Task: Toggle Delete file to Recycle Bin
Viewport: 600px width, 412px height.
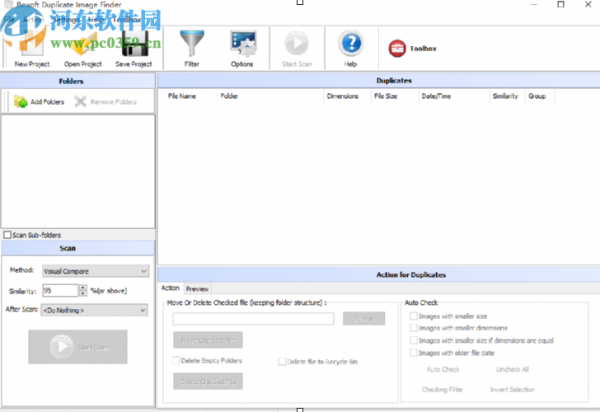Action: click(282, 362)
